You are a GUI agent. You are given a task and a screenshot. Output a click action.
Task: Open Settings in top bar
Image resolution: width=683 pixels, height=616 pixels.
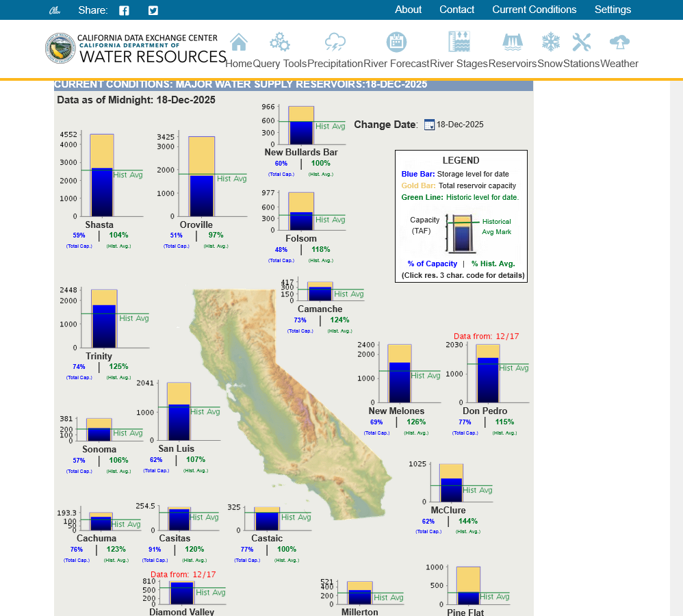point(613,10)
